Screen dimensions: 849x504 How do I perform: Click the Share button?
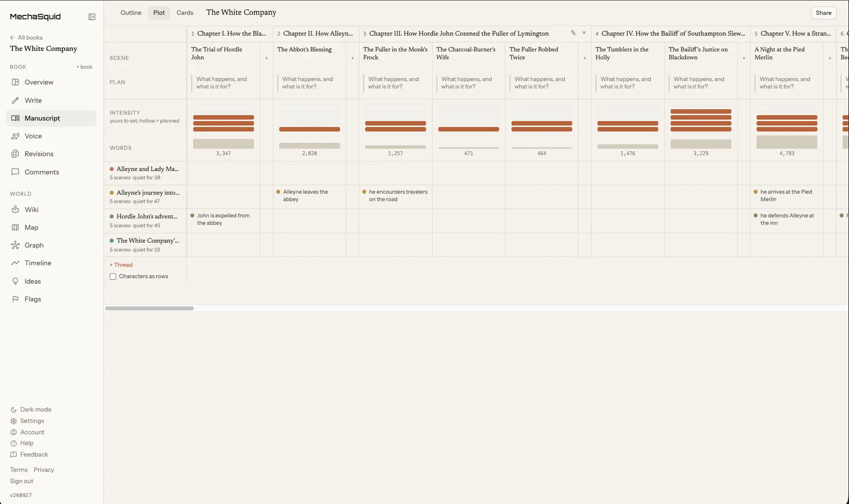(824, 13)
